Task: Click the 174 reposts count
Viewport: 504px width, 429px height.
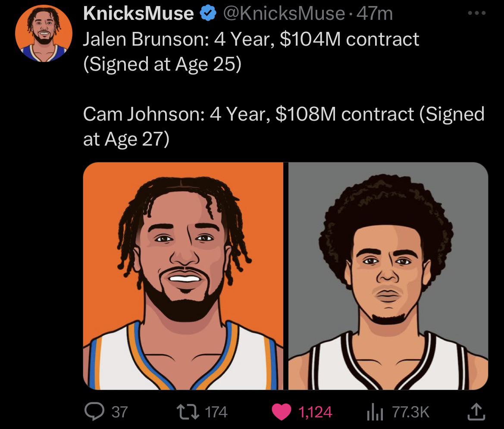Action: click(216, 412)
